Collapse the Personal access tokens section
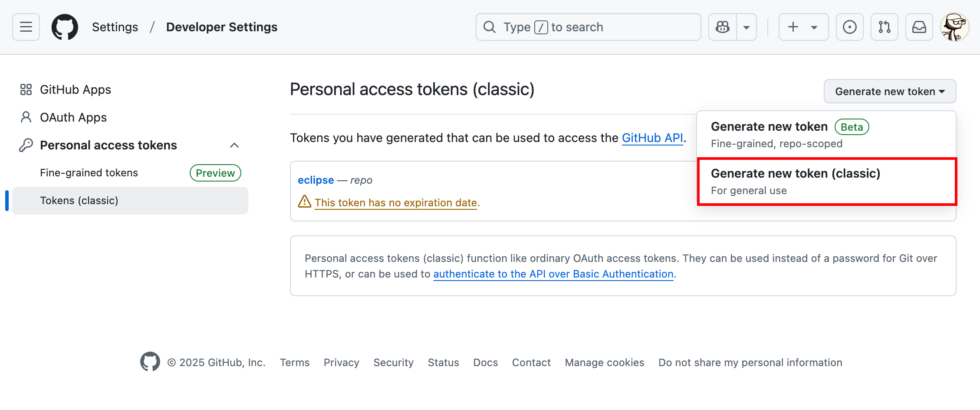 click(x=234, y=145)
